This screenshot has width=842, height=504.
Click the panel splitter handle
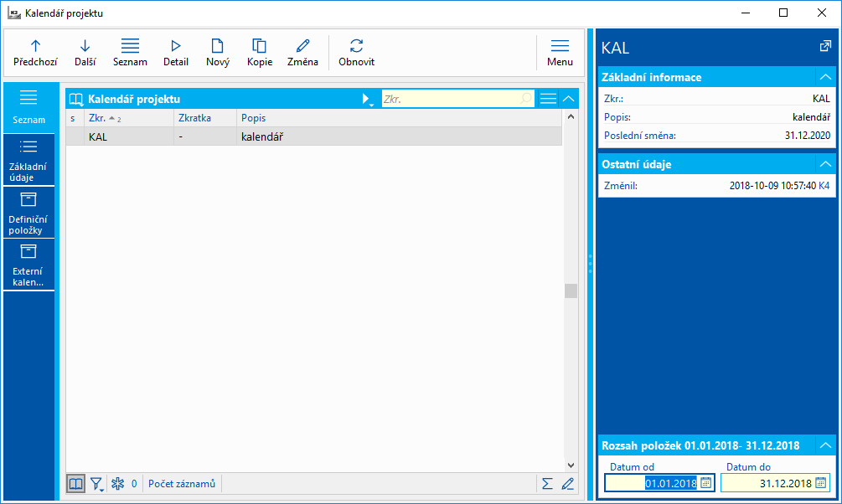coord(590,264)
